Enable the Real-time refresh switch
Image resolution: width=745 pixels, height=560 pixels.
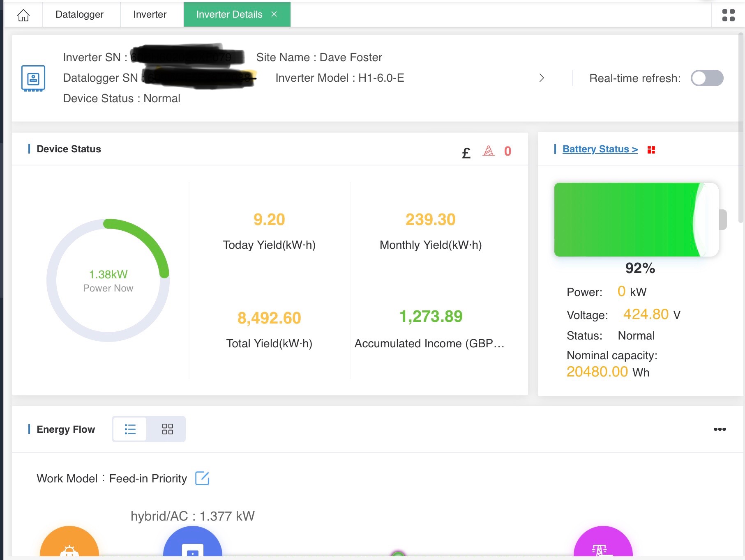(707, 78)
